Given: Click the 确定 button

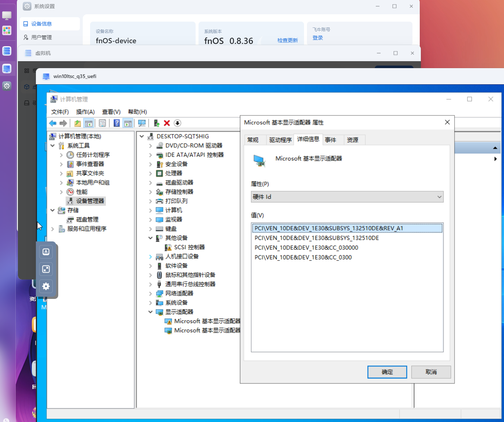Looking at the screenshot, I should [387, 372].
